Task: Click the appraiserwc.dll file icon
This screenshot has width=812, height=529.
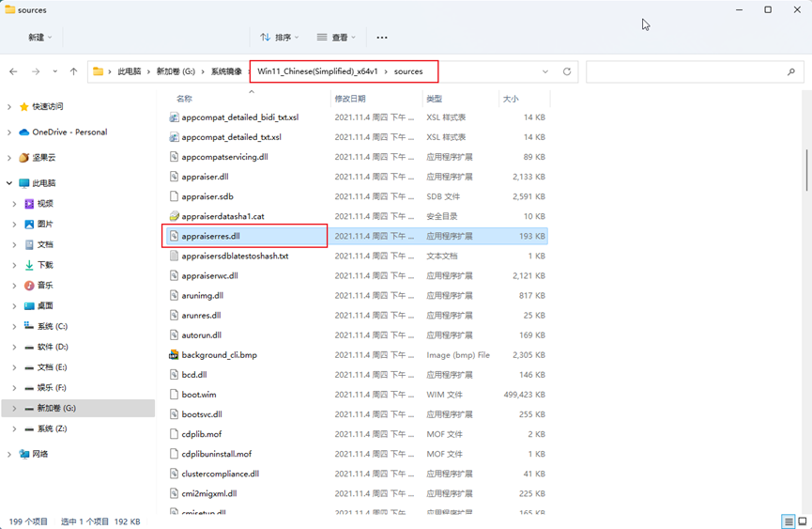Action: (x=174, y=275)
